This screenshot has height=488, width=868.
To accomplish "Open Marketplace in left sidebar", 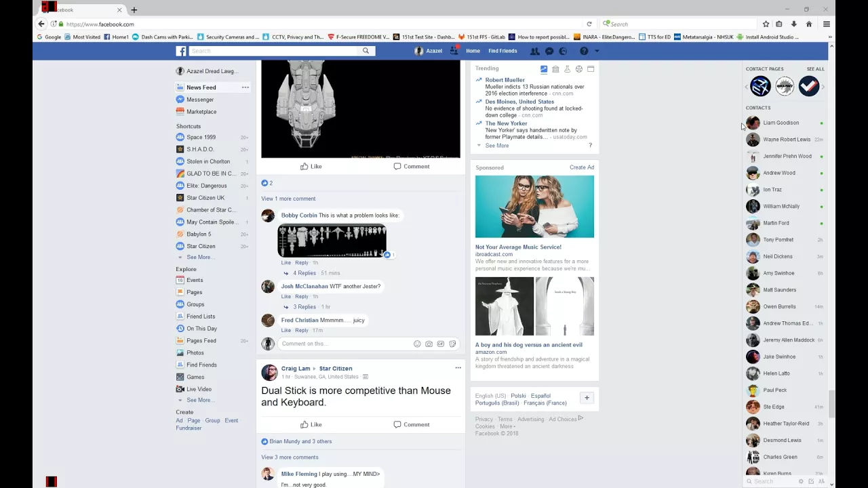I will click(x=201, y=112).
